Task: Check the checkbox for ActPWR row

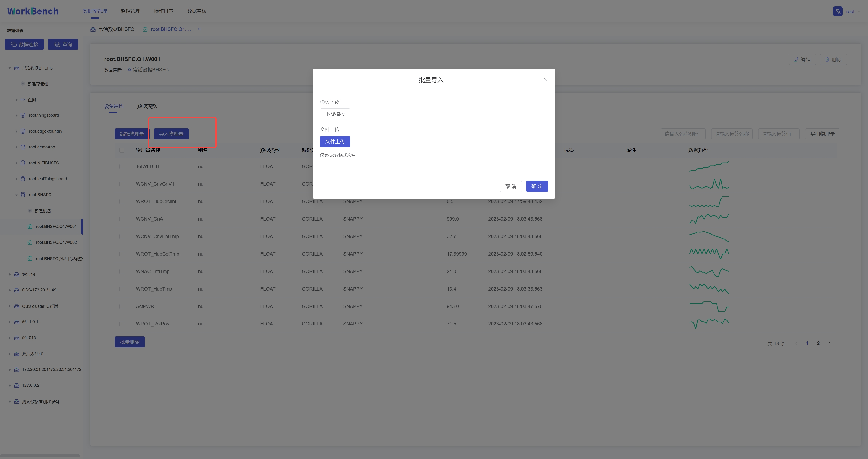Action: [x=122, y=306]
